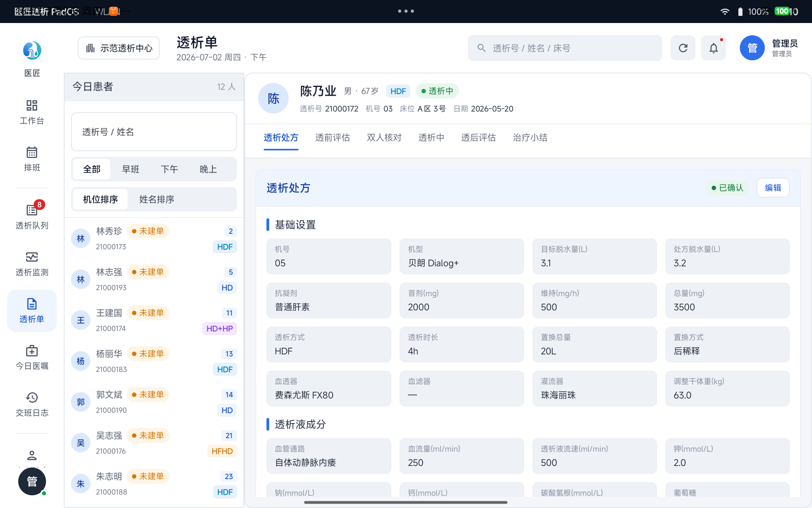
Task: Click the 编辑 button
Action: [773, 188]
